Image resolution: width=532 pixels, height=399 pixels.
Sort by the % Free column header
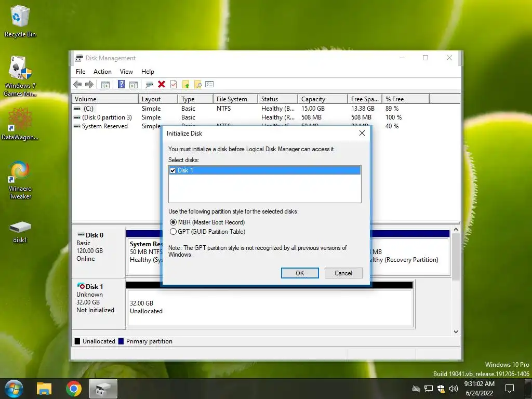(406, 99)
